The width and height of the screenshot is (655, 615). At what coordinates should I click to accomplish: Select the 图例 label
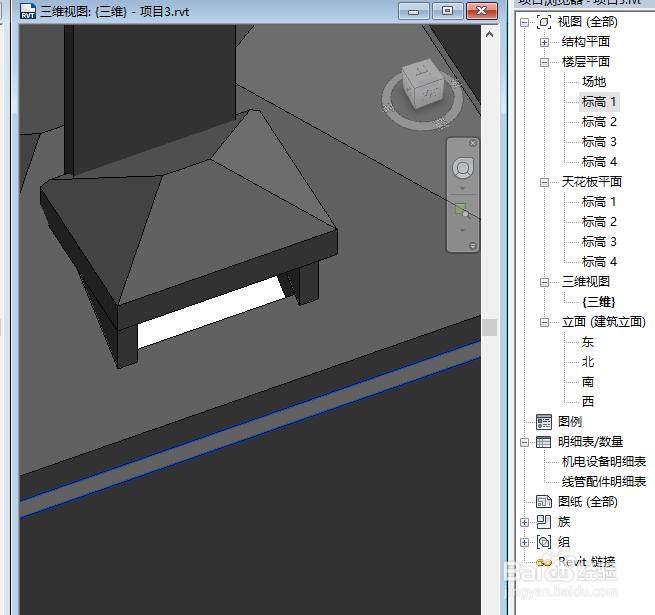pyautogui.click(x=570, y=422)
